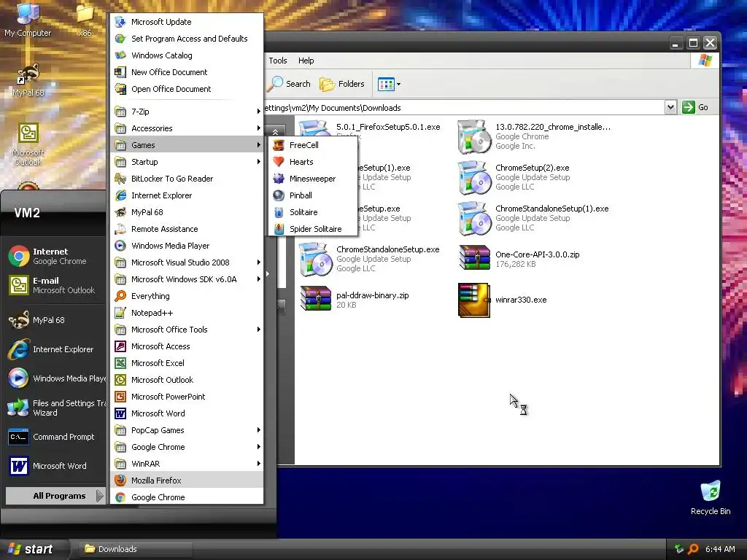Open Microsoft Update in All Programs
747x560 pixels.
(x=187, y=22)
